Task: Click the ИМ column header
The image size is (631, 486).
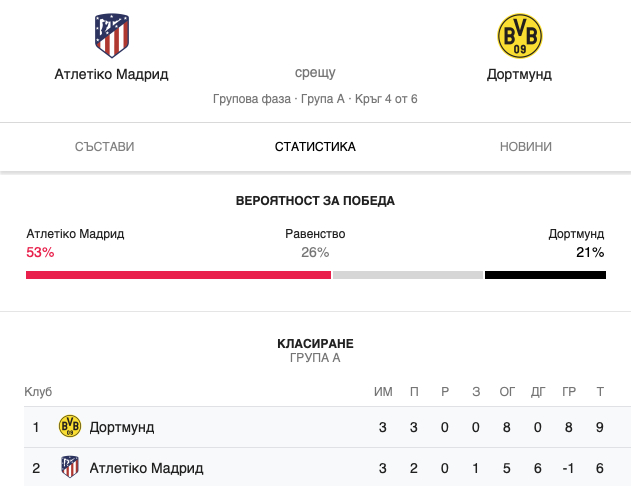Action: [x=383, y=391]
